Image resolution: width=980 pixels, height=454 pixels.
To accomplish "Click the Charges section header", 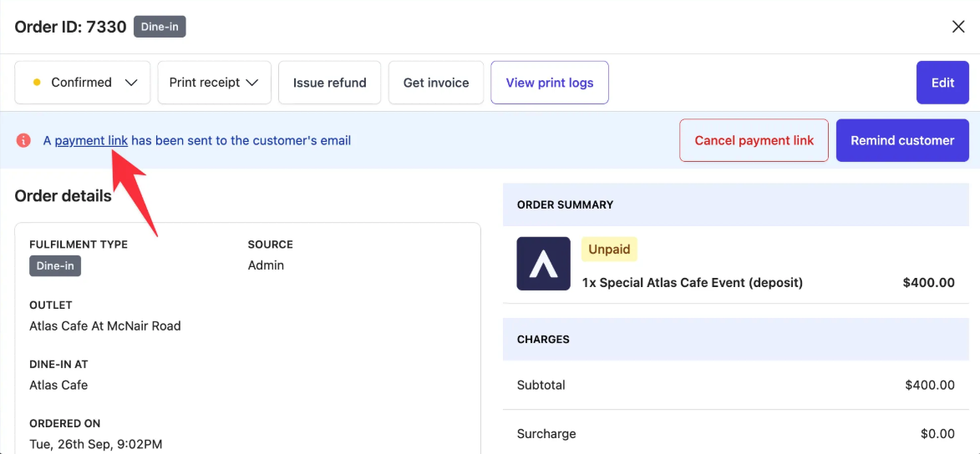I will pos(543,340).
